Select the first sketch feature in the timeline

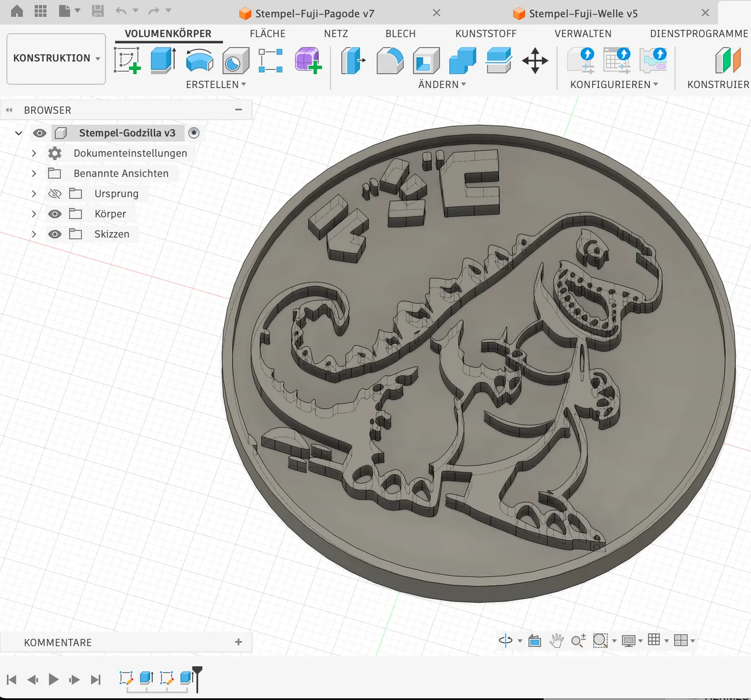point(126,678)
